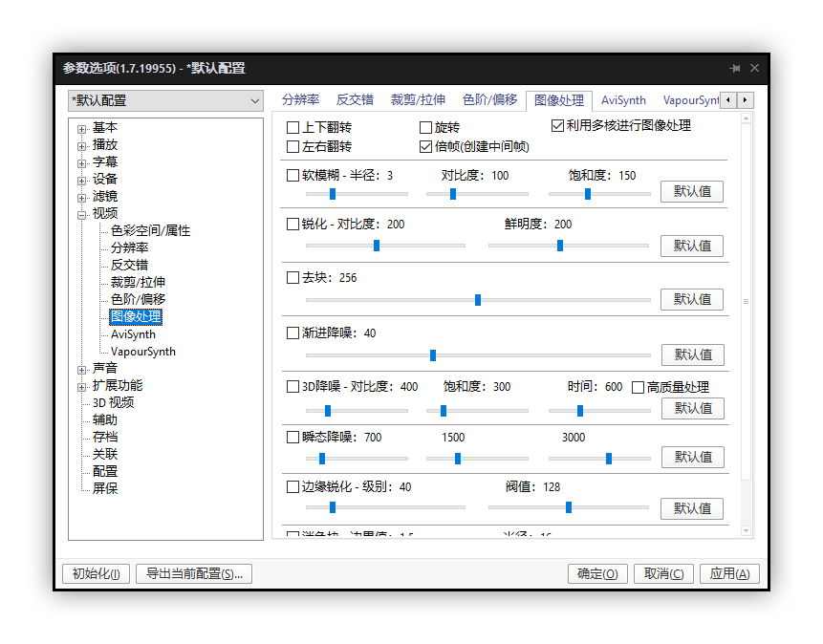This screenshot has width=823, height=644.
Task: Switch to the 反交错 tab
Action: 355,100
